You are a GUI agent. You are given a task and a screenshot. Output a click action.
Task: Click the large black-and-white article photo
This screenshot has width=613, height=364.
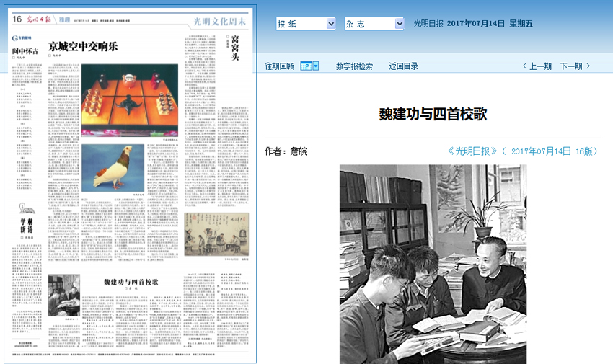433,264
